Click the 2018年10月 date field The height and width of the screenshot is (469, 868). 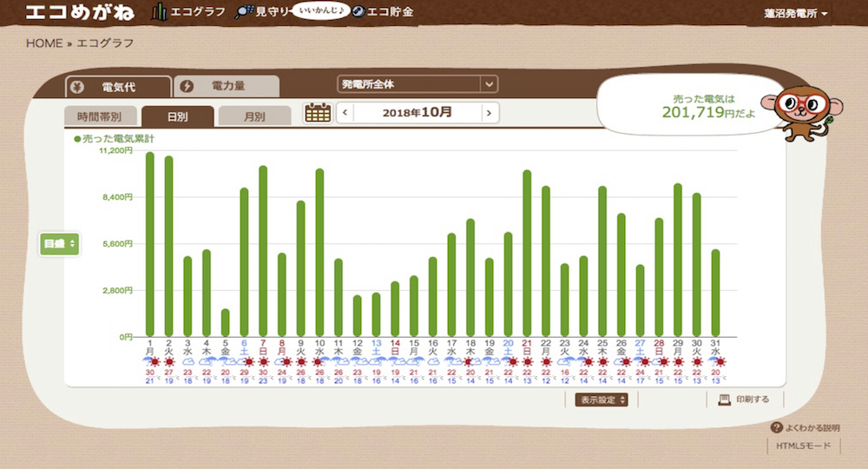click(418, 112)
